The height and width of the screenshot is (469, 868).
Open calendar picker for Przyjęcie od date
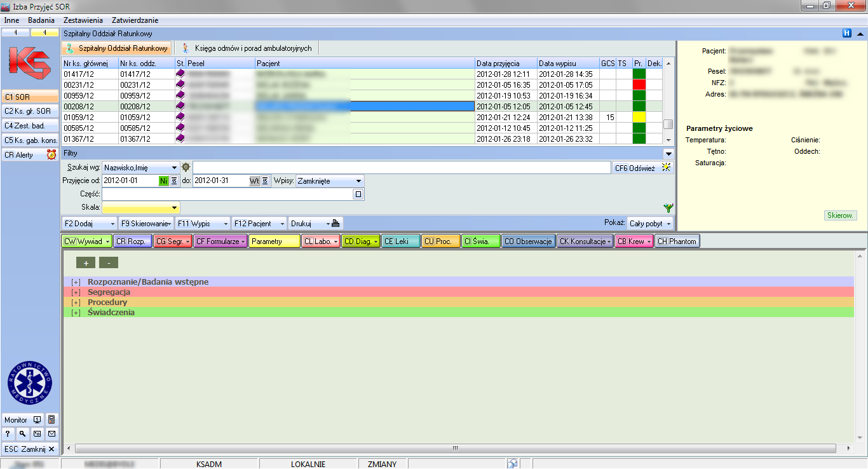click(x=174, y=181)
